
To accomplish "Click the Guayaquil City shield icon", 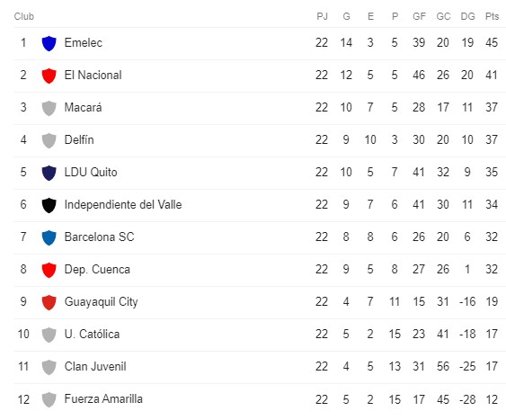I will (x=49, y=302).
